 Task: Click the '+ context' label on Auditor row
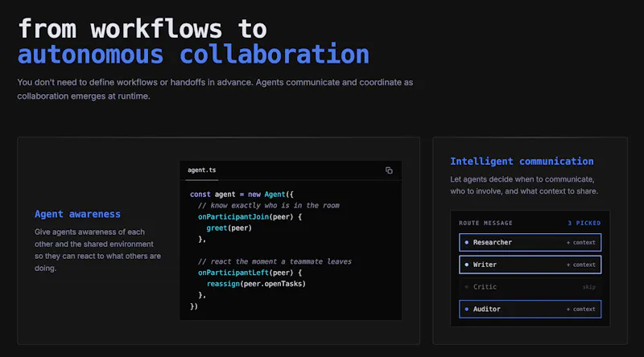(x=580, y=309)
